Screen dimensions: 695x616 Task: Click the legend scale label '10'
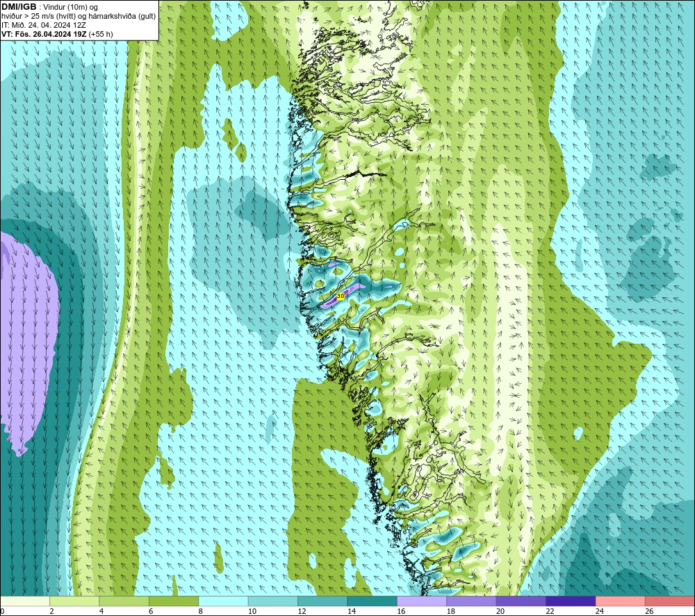[x=252, y=611]
